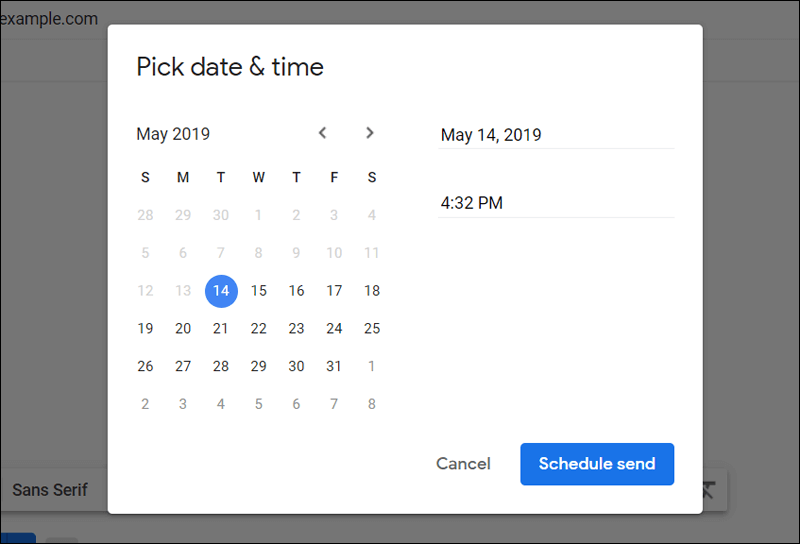Select May 20 in calendar grid
The image size is (800, 544).
(x=183, y=328)
